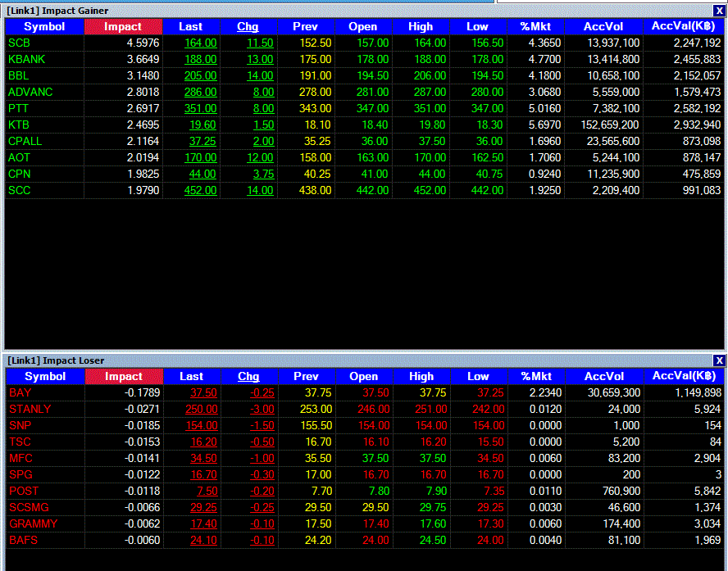Select the SCC symbol
728x571 pixels.
coord(20,190)
